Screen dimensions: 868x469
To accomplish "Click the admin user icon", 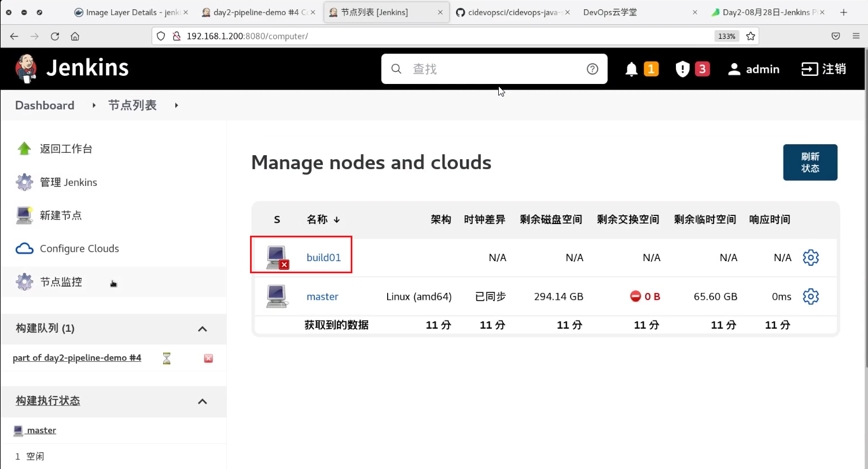I will coord(734,69).
